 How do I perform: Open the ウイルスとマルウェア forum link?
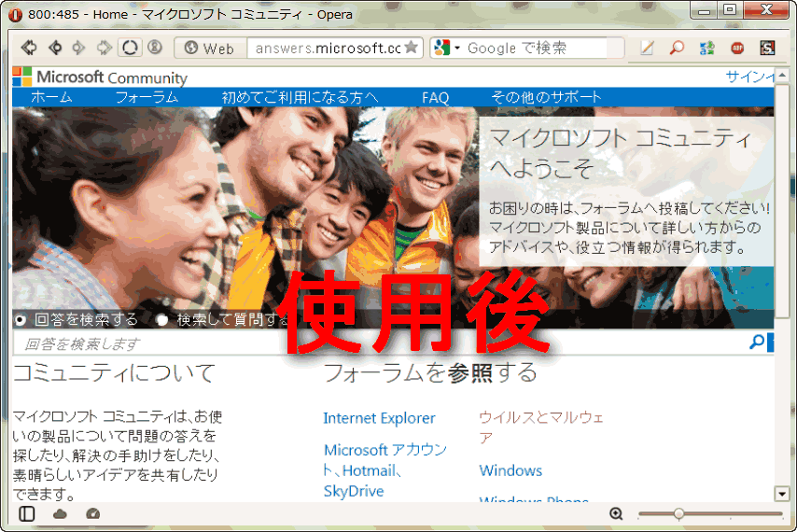click(541, 427)
